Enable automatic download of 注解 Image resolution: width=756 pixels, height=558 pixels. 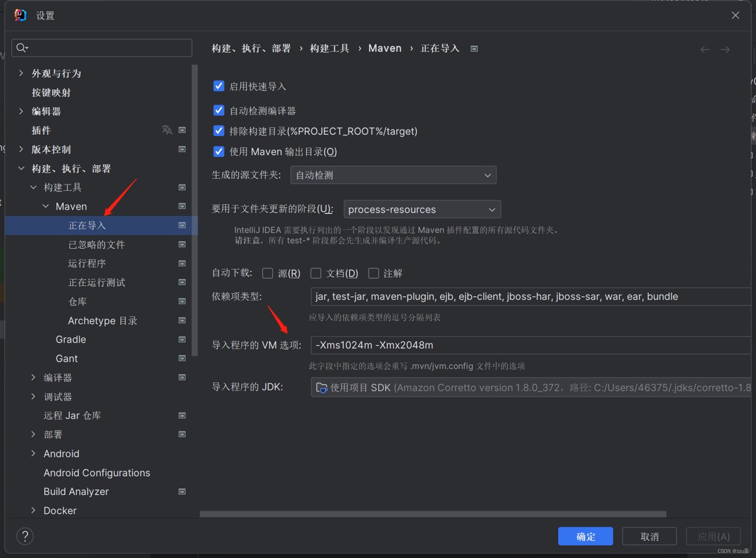pos(374,273)
